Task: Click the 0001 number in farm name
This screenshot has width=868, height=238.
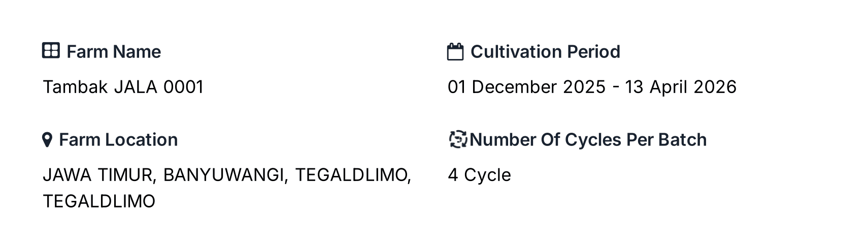Action: [183, 87]
